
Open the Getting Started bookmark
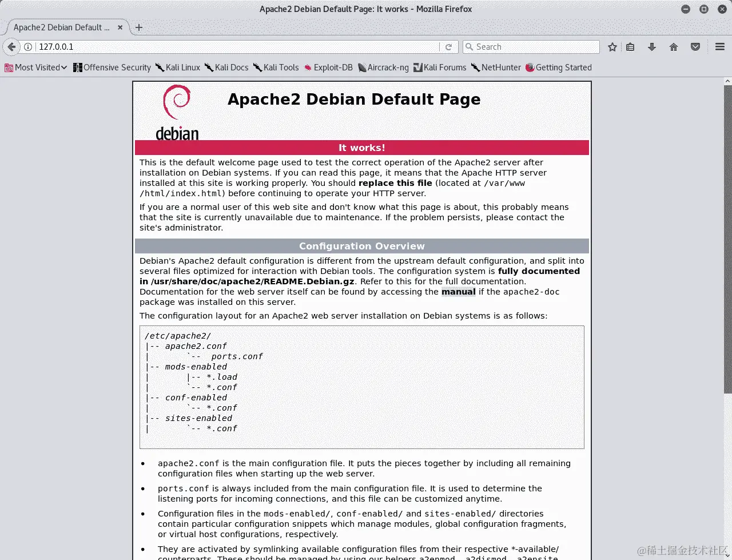coord(559,67)
